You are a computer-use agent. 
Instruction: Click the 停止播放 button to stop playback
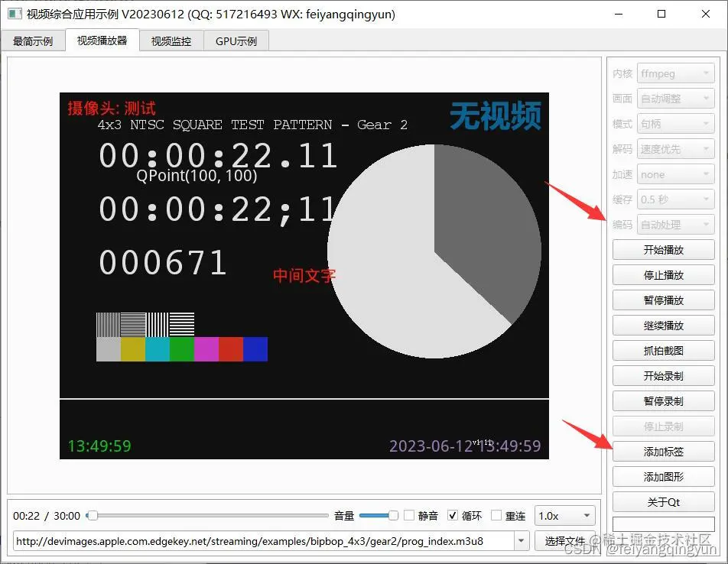[x=663, y=274]
